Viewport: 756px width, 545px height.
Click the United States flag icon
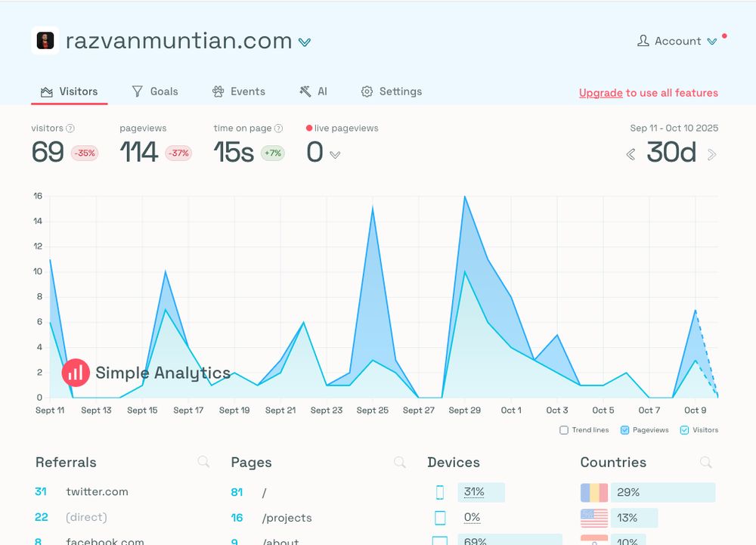[594, 518]
